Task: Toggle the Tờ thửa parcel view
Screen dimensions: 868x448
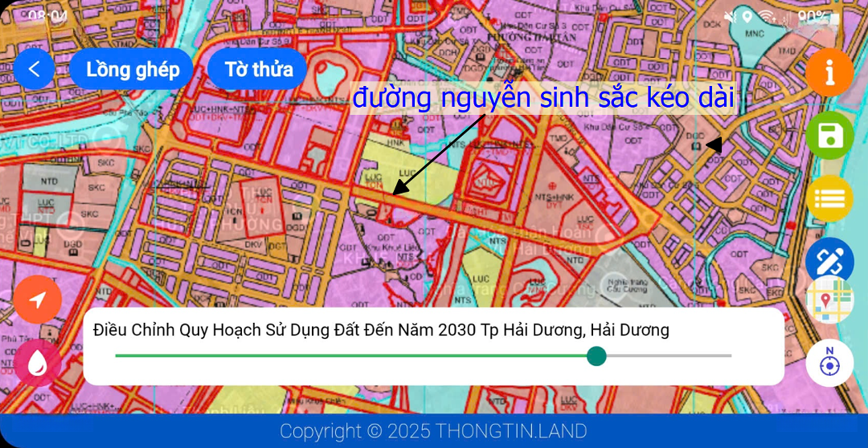Action: (258, 69)
